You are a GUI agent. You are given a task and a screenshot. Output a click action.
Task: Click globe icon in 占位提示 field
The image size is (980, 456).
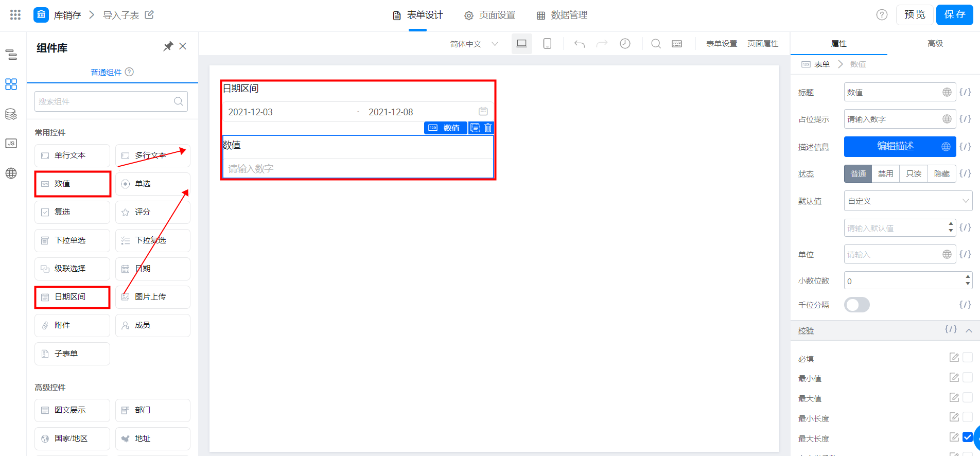(x=947, y=119)
